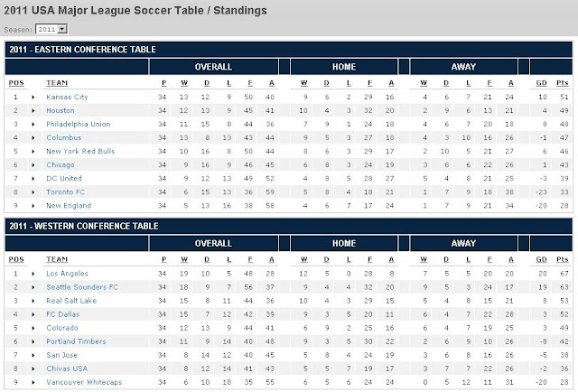Expand arrow beside Houston row
The image size is (578, 392).
[x=33, y=111]
